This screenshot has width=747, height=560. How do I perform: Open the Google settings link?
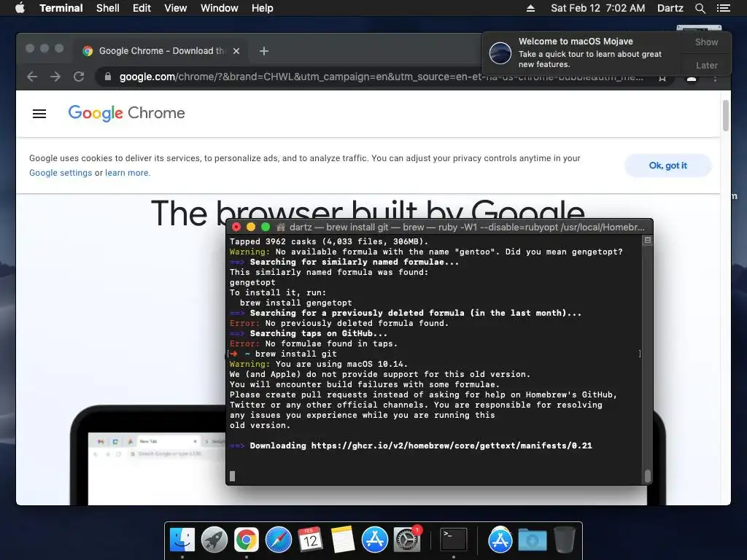(61, 173)
